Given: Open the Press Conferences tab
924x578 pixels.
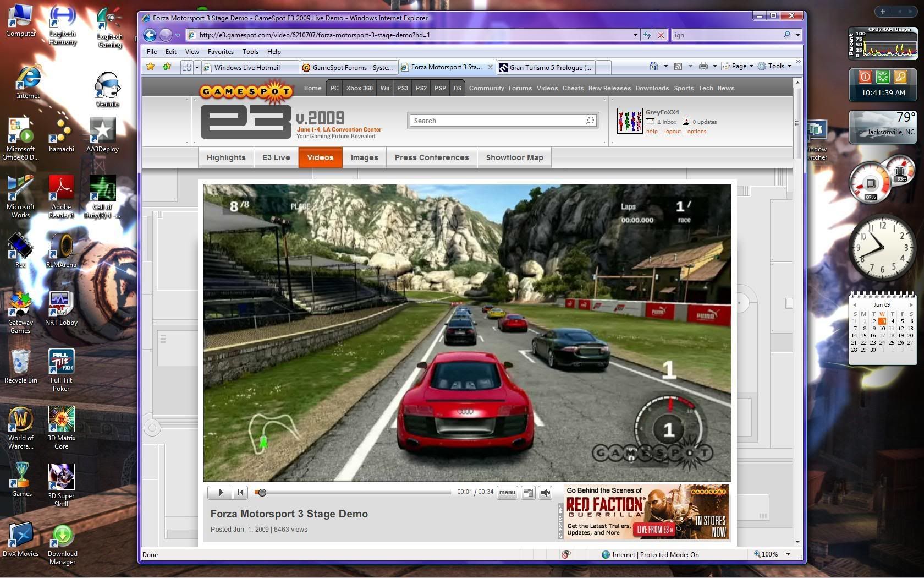Looking at the screenshot, I should [x=432, y=157].
